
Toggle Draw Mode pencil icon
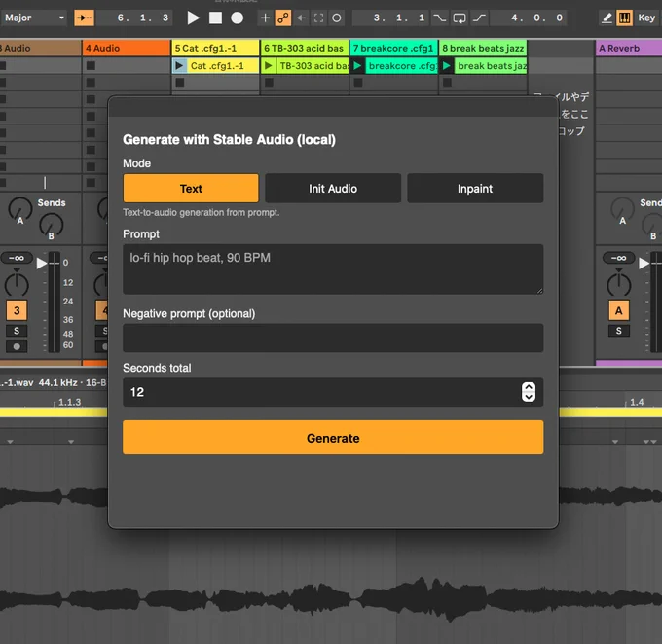coord(607,18)
